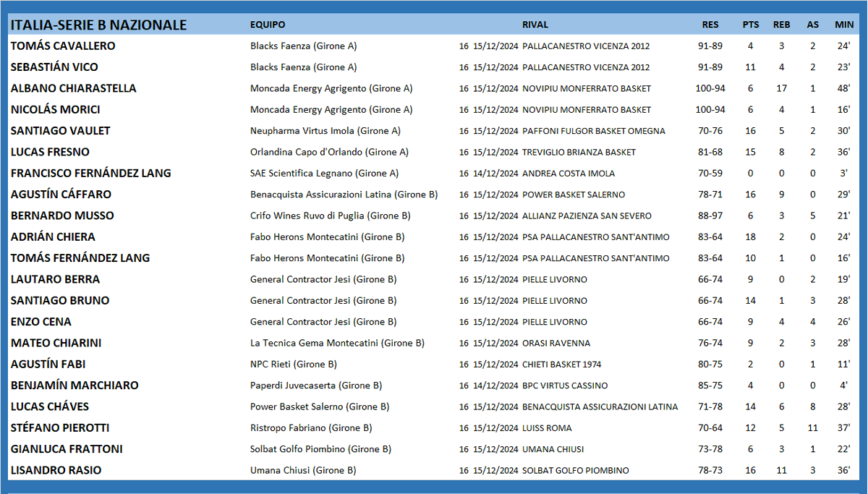868x494 pixels.
Task: Select LUCAS CHÁVES name cell
Action: pos(50,406)
